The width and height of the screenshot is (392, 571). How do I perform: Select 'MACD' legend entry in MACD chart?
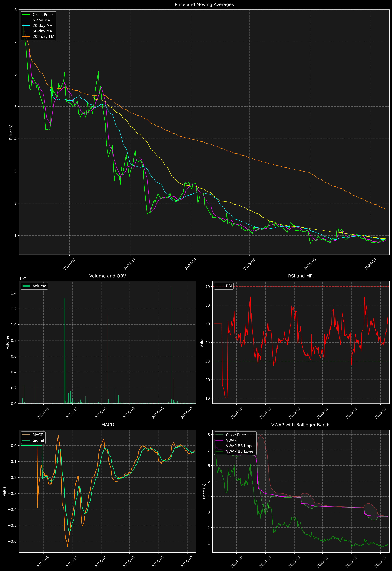click(38, 435)
